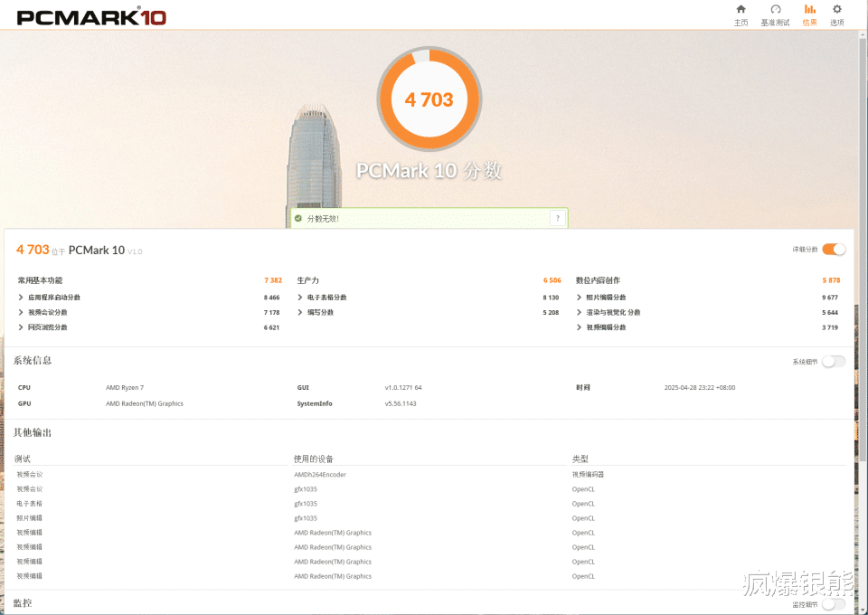The width and height of the screenshot is (868, 615).
Task: Click the scrollbar up arrow
Action: 863,34
